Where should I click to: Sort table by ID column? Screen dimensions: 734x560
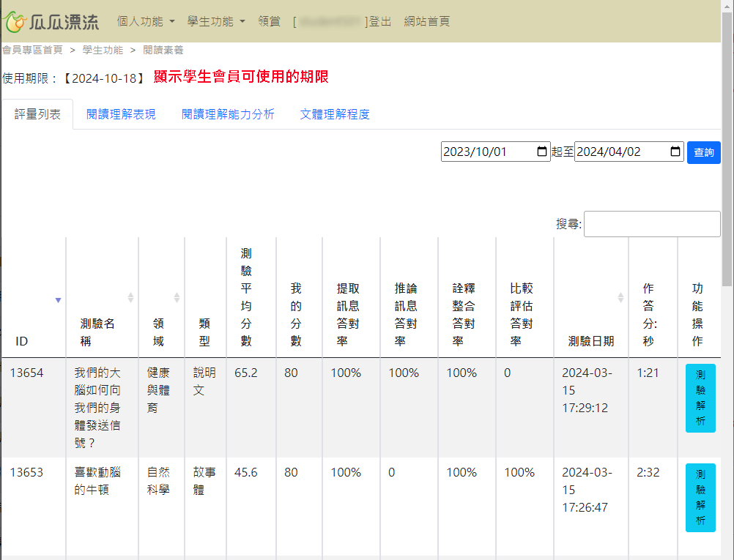click(x=34, y=297)
